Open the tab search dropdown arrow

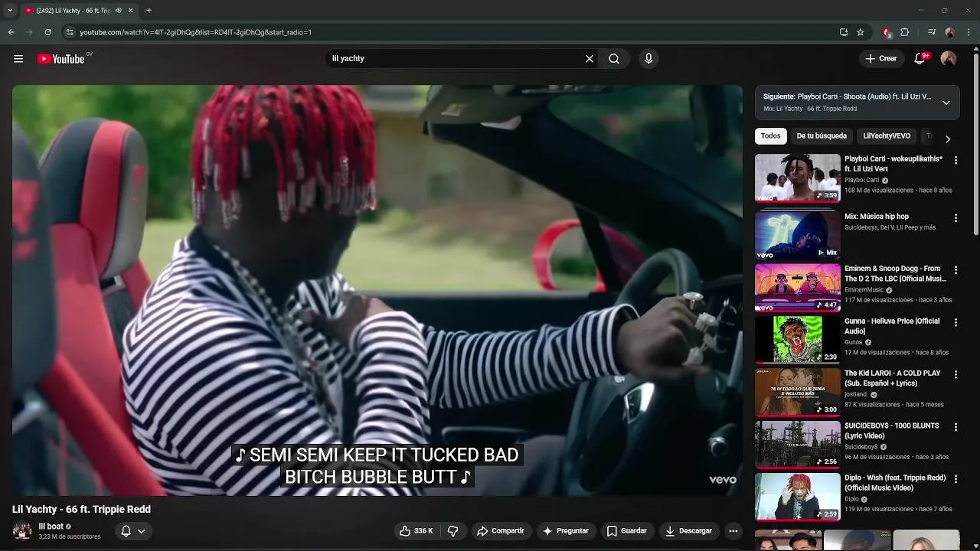[x=10, y=10]
